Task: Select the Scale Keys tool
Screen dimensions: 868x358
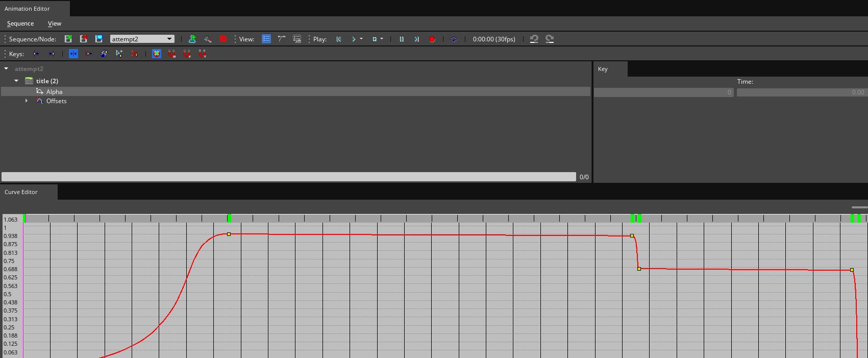Action: click(x=104, y=54)
